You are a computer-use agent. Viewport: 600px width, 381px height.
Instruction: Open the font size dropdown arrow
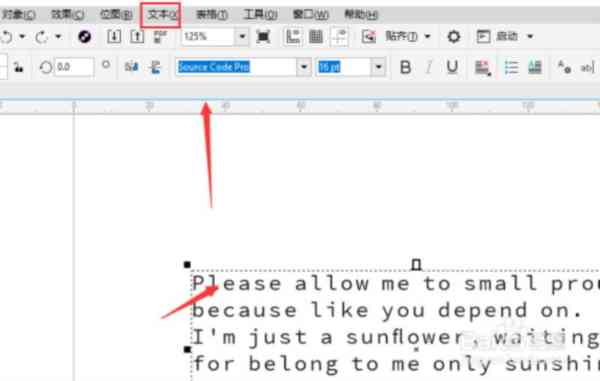pyautogui.click(x=378, y=67)
